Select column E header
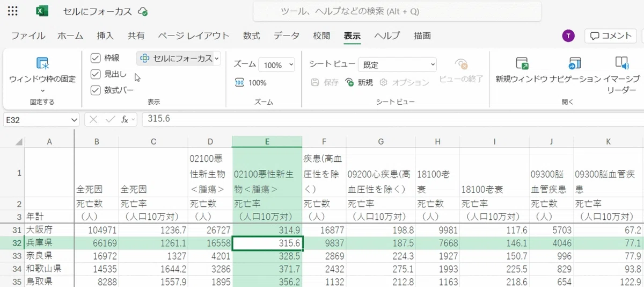644x287 pixels. point(267,142)
